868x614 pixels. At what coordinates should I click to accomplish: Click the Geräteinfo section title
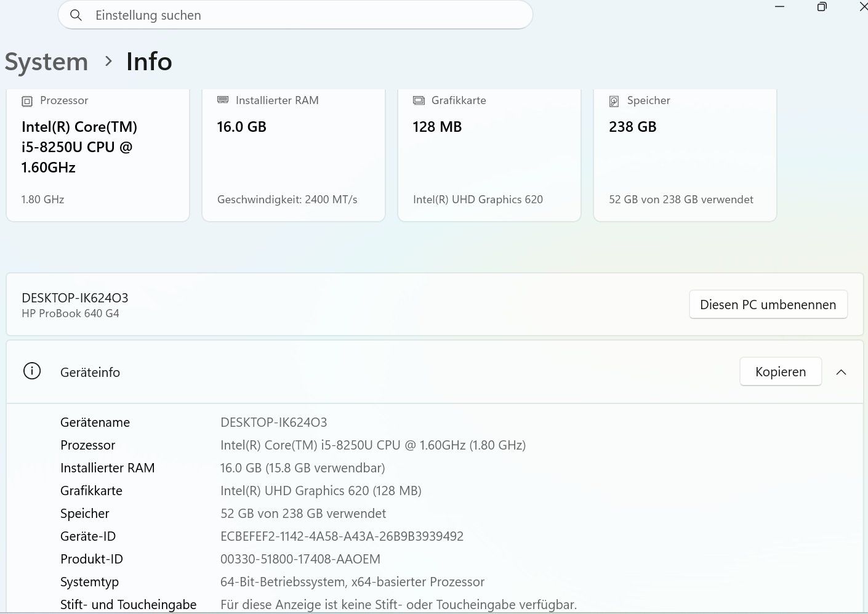(x=90, y=372)
